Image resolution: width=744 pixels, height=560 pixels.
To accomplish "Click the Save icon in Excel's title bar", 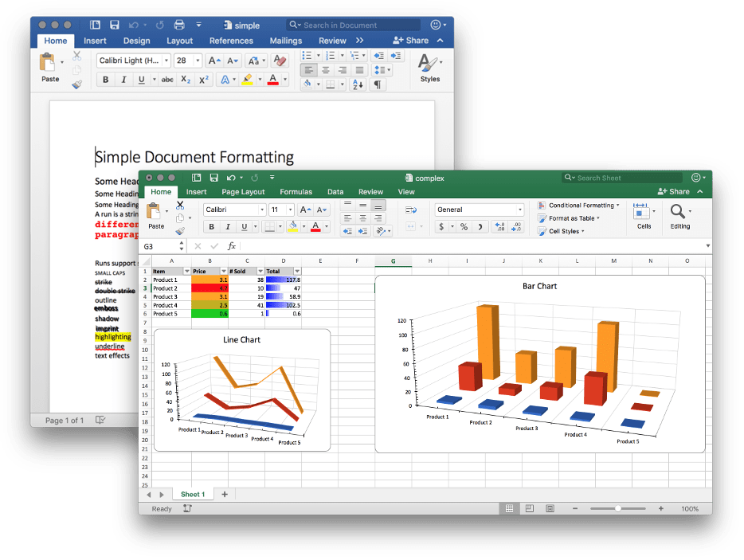I will 213,178.
